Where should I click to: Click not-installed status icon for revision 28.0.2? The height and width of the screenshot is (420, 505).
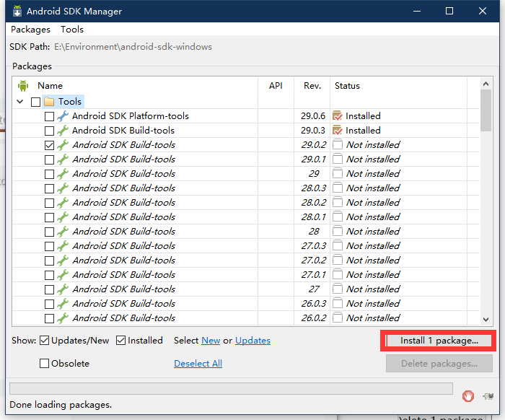pyautogui.click(x=337, y=202)
